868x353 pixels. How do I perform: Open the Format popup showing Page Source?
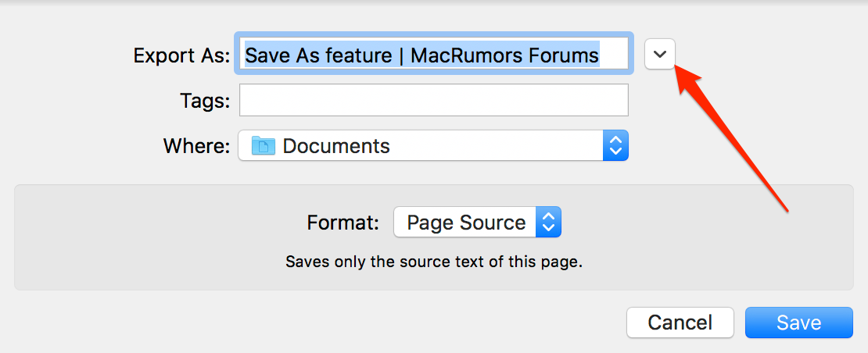[x=477, y=222]
